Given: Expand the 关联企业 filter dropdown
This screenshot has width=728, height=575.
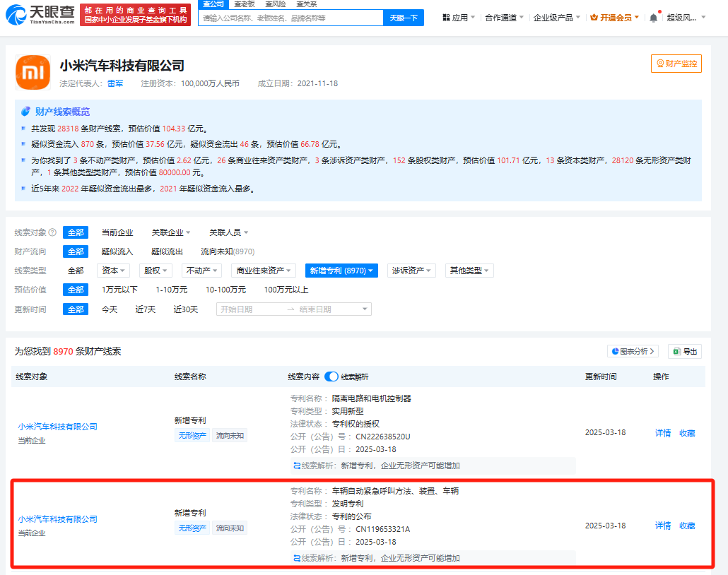Looking at the screenshot, I should point(171,232).
